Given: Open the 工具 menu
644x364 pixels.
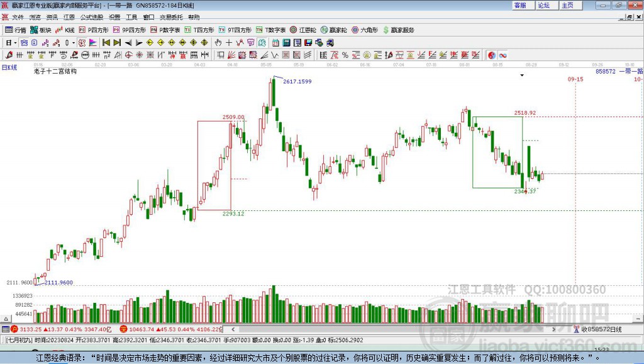Looking at the screenshot, I should point(131,17).
